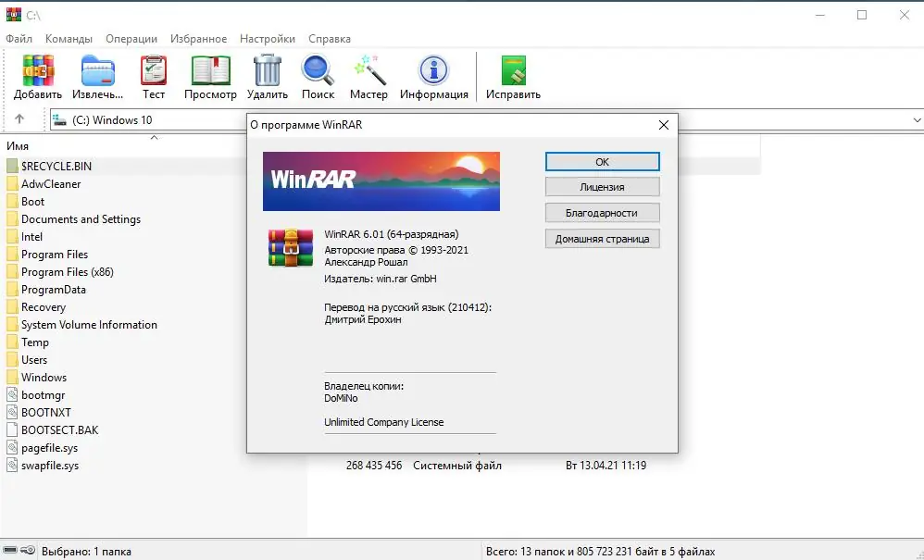Close the О программе WinRAR dialog

664,125
